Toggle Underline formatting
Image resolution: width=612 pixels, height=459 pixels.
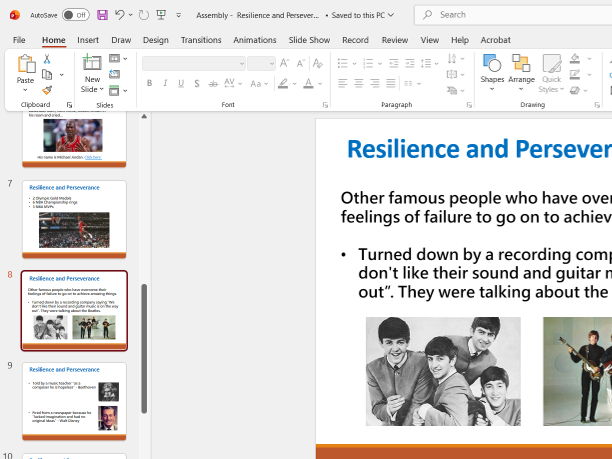tap(181, 83)
